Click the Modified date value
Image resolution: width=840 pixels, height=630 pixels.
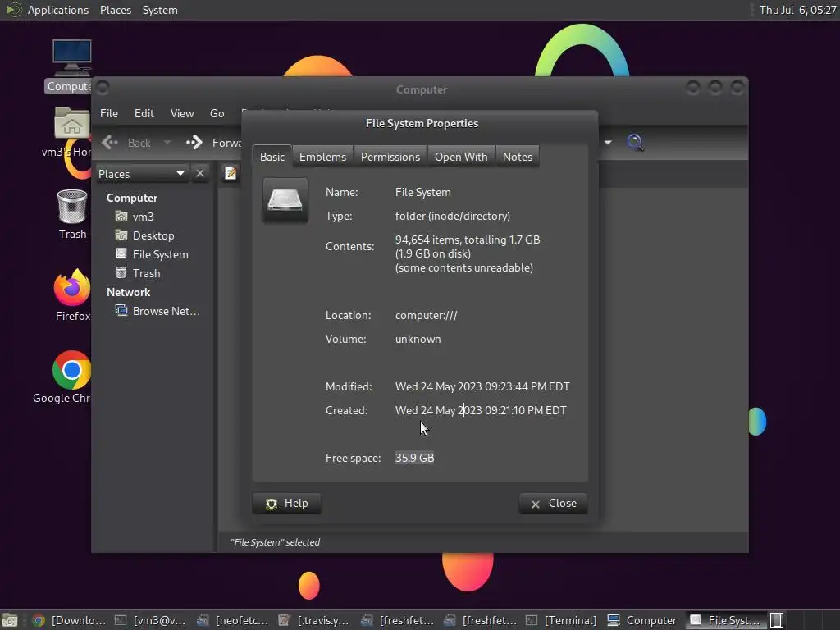click(x=482, y=387)
